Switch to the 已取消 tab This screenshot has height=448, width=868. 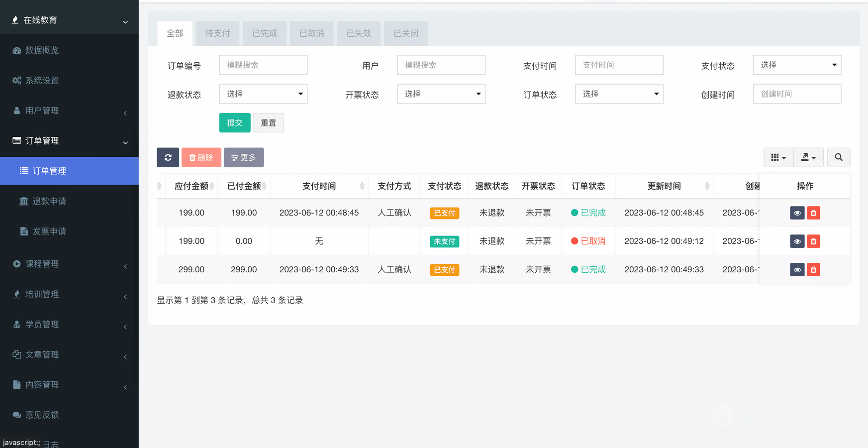coord(311,33)
